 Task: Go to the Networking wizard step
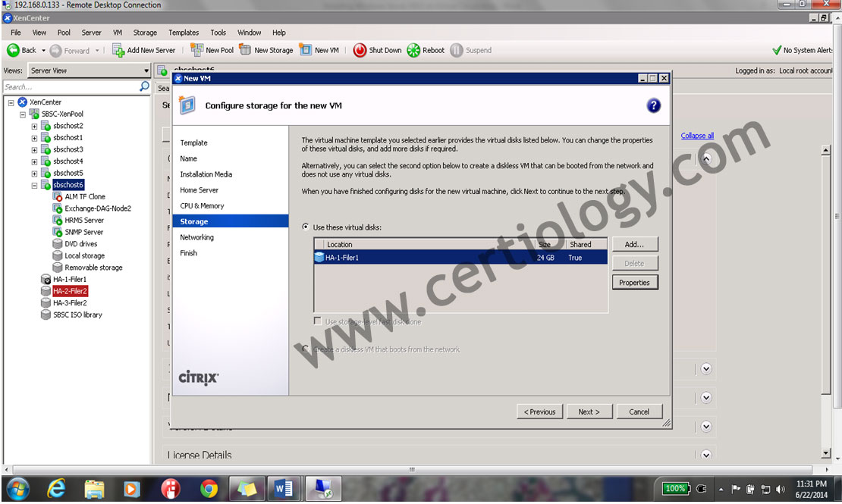(x=196, y=237)
